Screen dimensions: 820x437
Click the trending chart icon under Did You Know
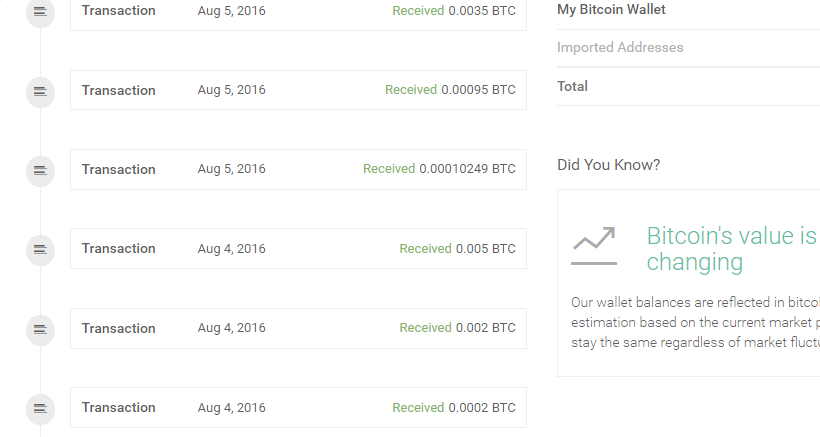593,245
